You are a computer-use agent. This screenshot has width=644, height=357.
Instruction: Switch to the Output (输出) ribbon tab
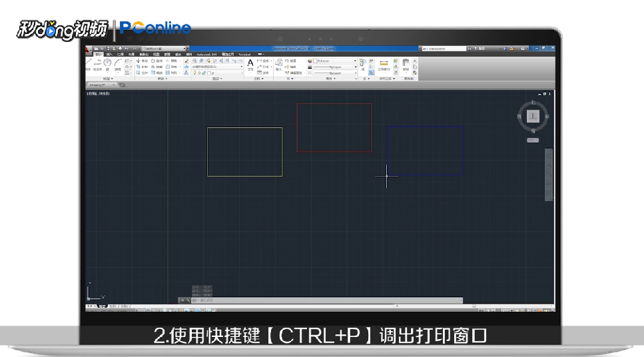[178, 55]
